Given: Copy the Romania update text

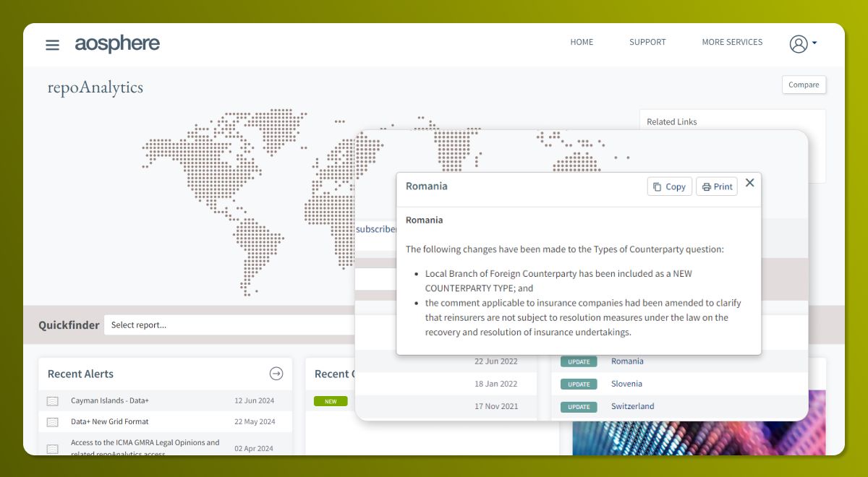Looking at the screenshot, I should (669, 186).
